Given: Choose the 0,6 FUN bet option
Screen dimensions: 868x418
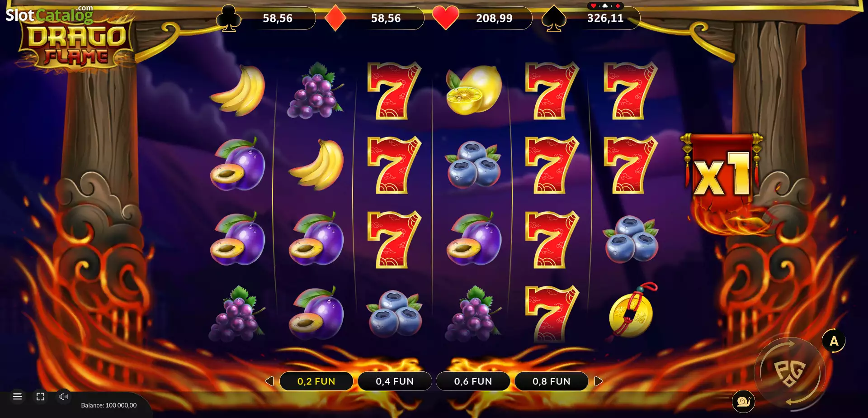Looking at the screenshot, I should 473,381.
